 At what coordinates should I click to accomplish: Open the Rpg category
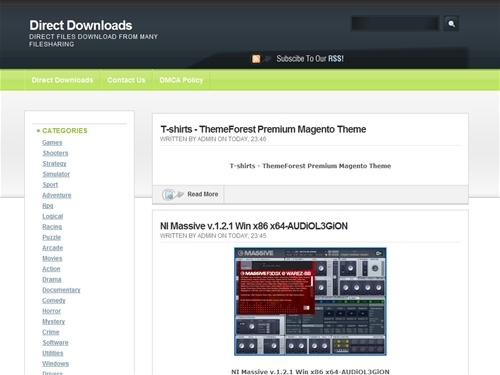click(x=48, y=206)
